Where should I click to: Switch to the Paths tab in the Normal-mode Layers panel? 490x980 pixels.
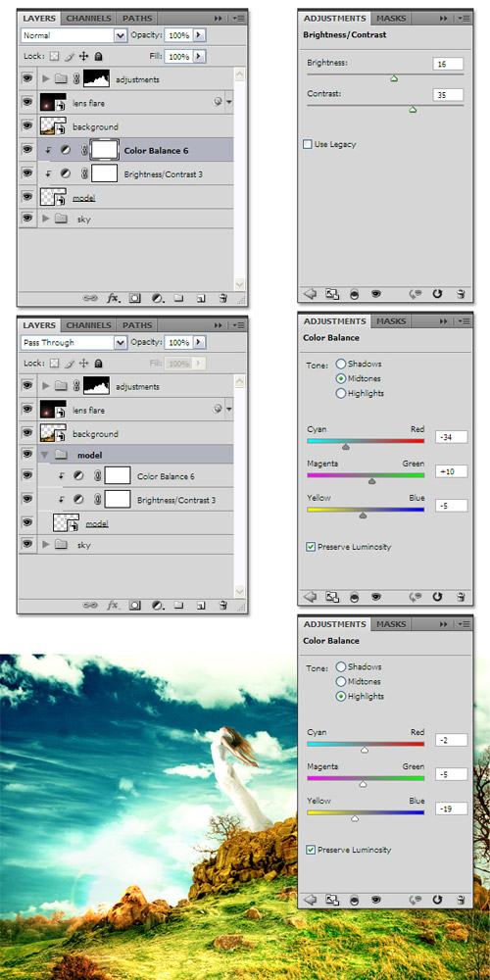[137, 18]
